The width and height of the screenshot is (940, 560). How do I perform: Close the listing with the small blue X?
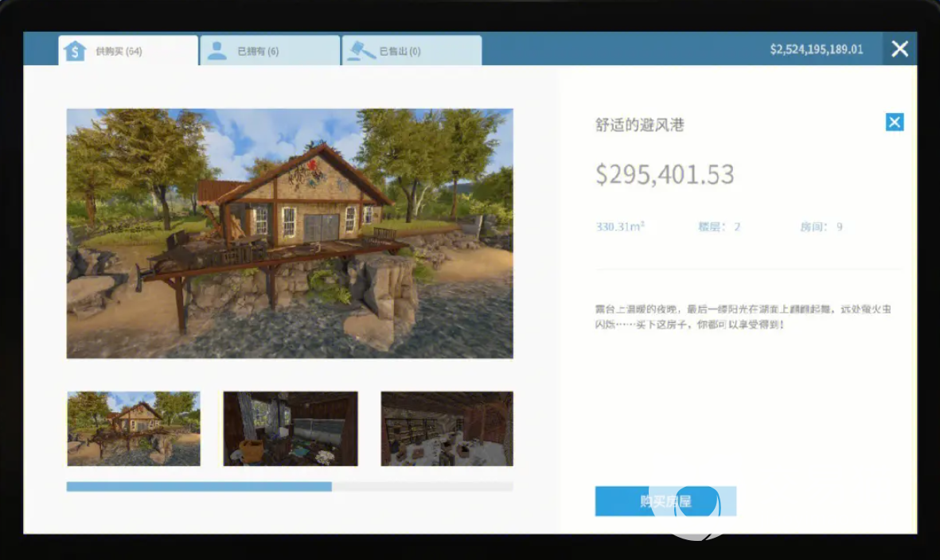[x=895, y=122]
